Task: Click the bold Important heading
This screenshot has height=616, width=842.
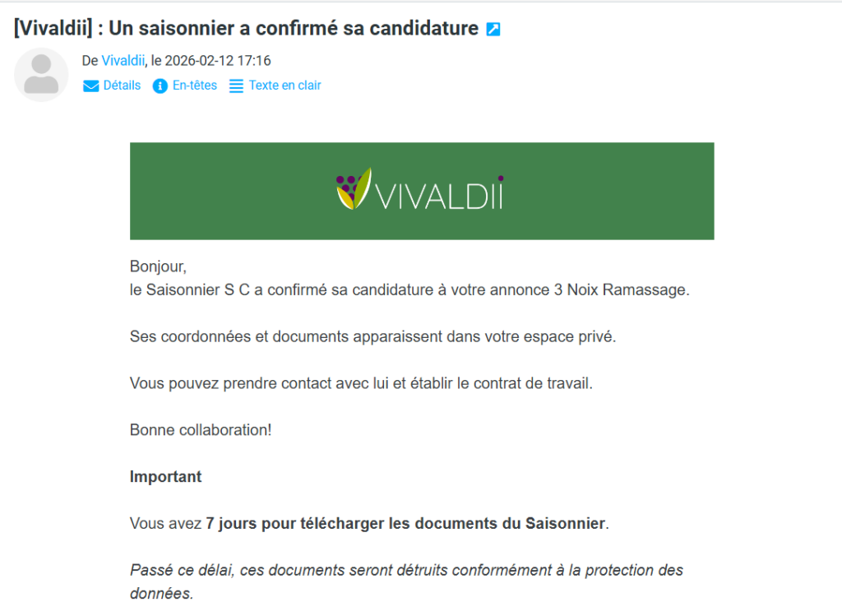Action: pos(165,477)
